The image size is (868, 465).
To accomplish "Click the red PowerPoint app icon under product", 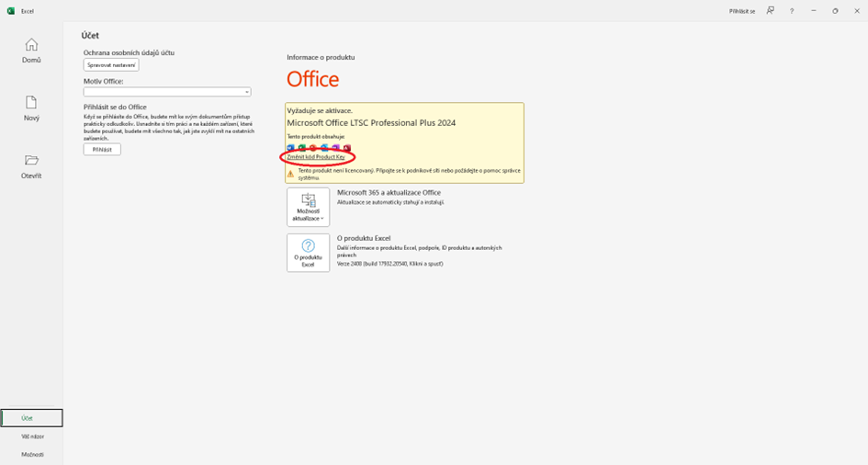I will tap(313, 148).
